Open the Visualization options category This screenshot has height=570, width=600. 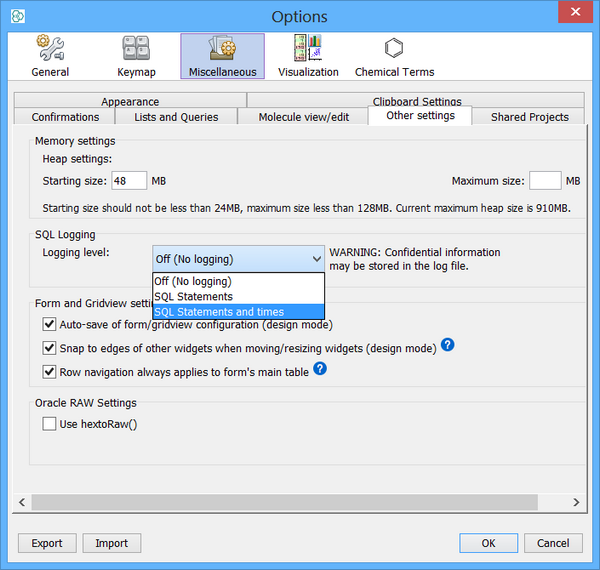point(308,55)
